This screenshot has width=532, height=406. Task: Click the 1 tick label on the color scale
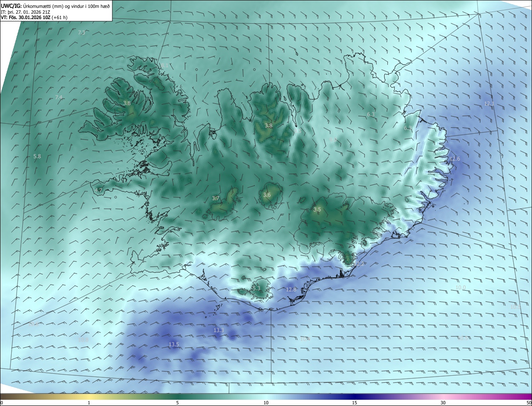(89, 403)
